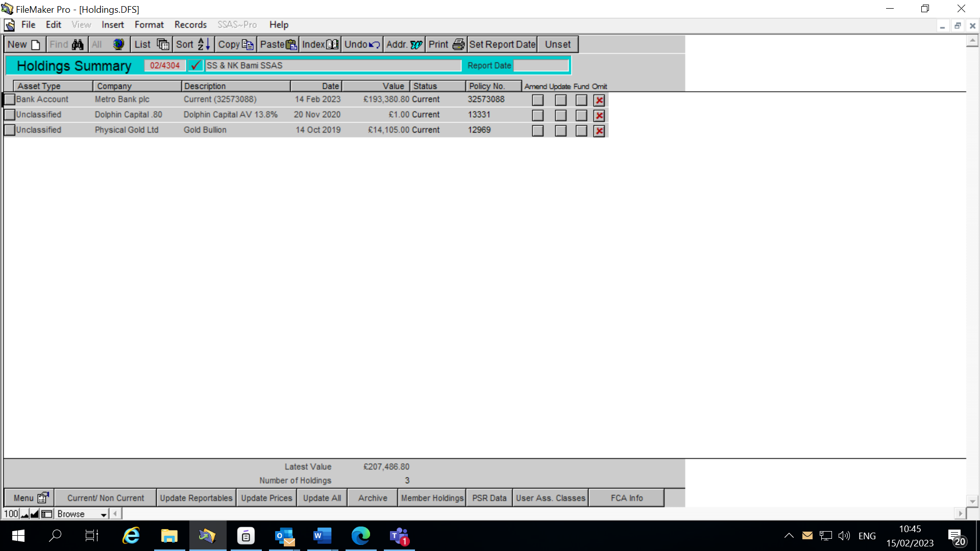Viewport: 980px width, 551px height.
Task: Click the zoom out mountain icon
Action: tap(24, 514)
